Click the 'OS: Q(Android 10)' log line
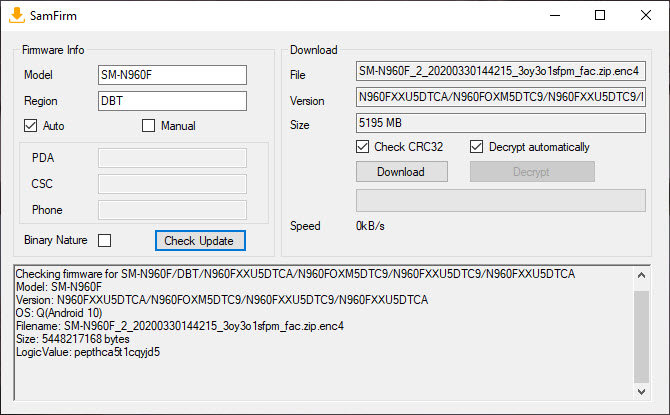 [x=59, y=313]
